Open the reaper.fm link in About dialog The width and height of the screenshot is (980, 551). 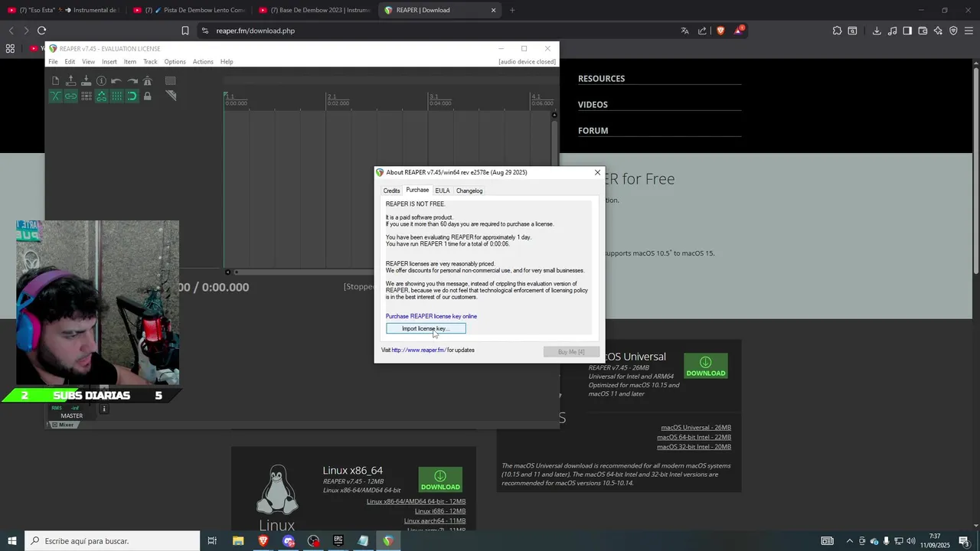(x=418, y=350)
